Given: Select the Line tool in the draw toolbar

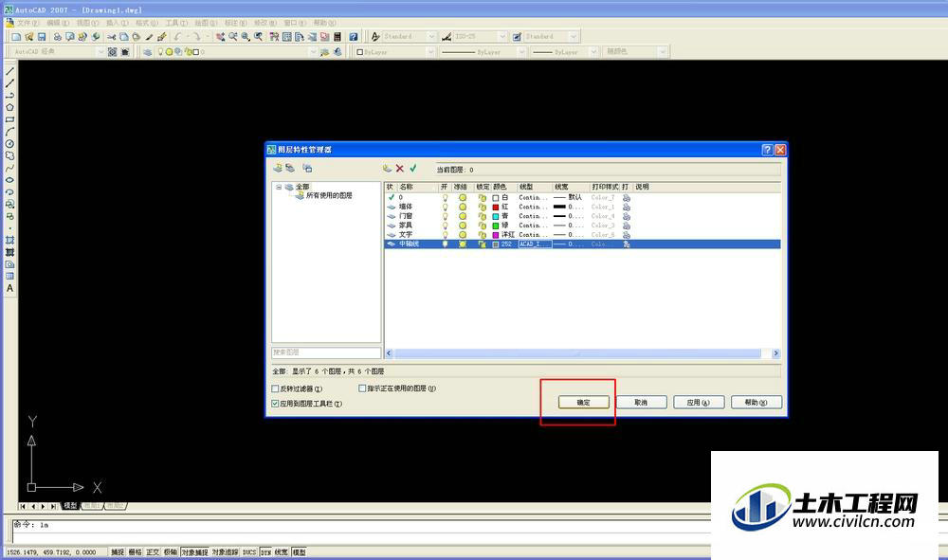Looking at the screenshot, I should tap(9, 71).
